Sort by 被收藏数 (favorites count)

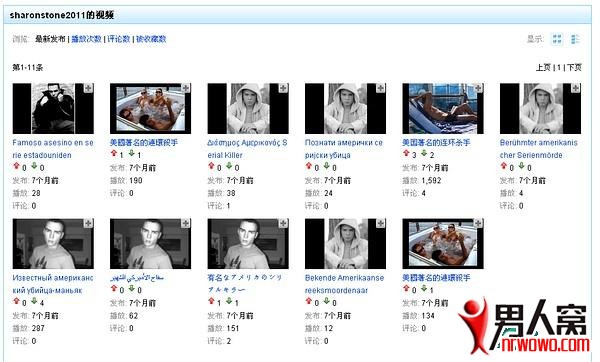point(151,39)
